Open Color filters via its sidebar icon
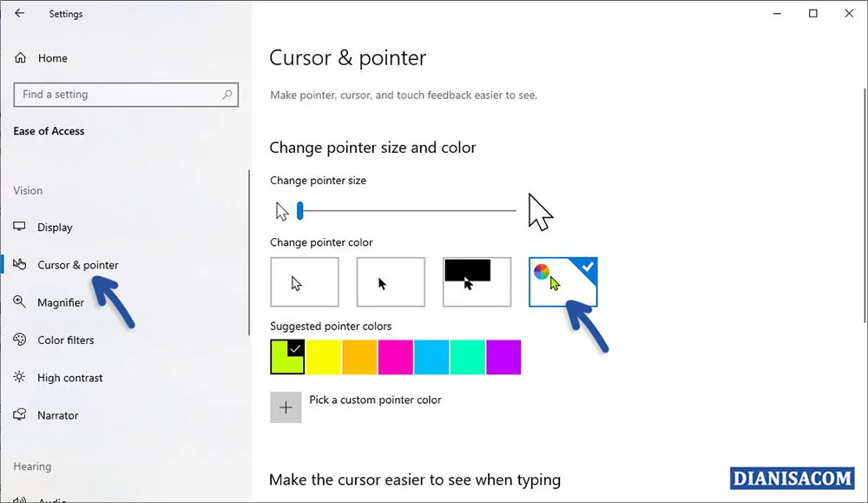Image resolution: width=868 pixels, height=503 pixels. (x=19, y=340)
